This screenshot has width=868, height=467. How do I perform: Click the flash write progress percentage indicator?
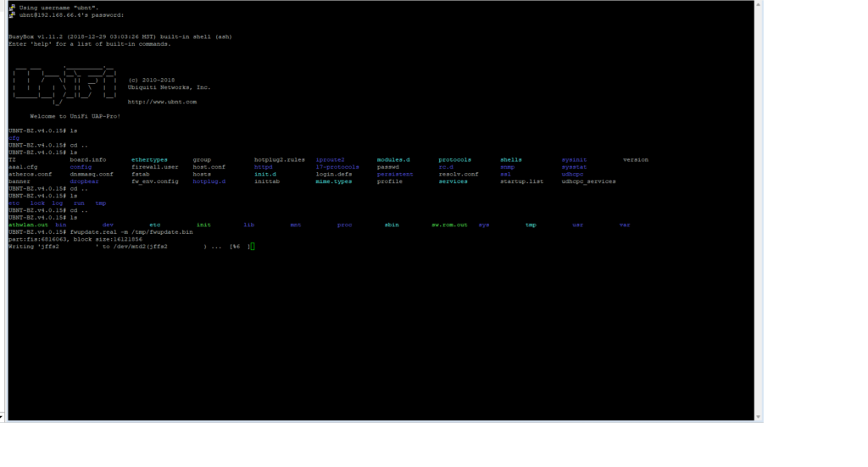pos(237,247)
